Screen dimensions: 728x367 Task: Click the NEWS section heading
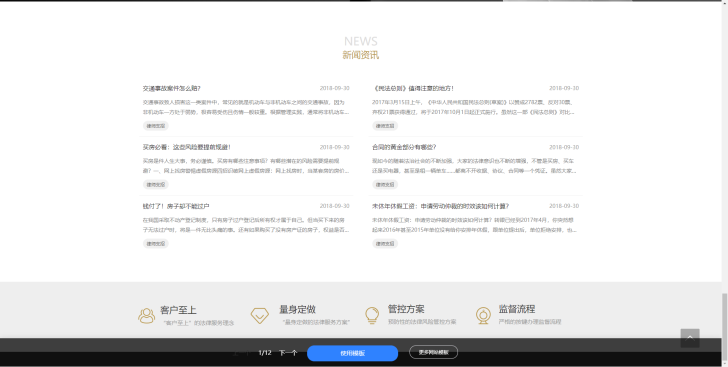(361, 41)
